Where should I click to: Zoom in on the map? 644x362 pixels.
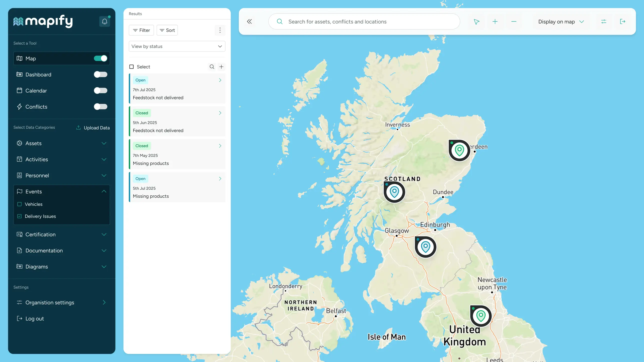coord(495,21)
